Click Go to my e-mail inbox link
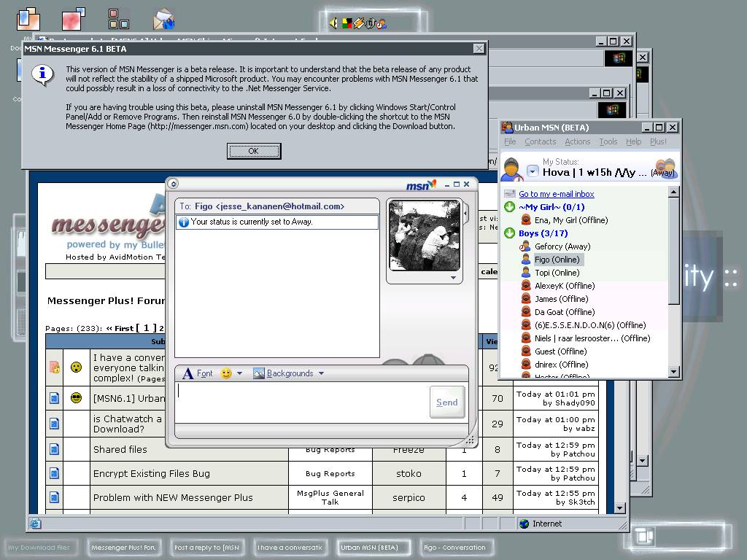Viewport: 747px width, 560px height. (556, 194)
